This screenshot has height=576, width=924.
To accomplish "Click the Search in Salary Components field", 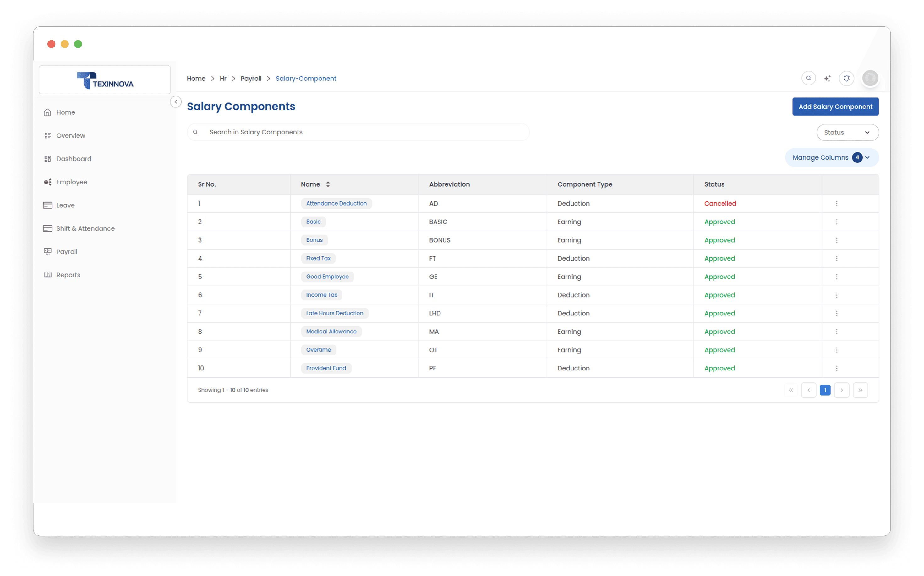I will pyautogui.click(x=358, y=132).
